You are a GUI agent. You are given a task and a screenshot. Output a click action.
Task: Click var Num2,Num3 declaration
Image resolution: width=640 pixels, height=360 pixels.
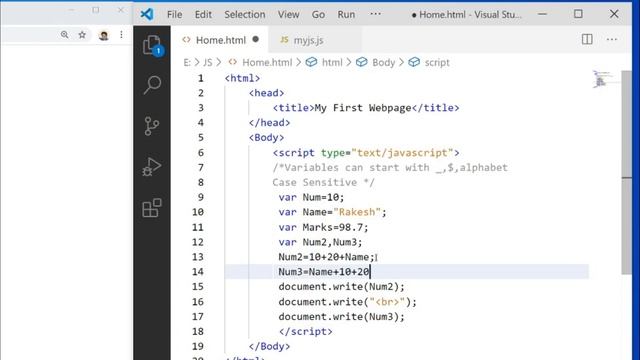(x=320, y=242)
